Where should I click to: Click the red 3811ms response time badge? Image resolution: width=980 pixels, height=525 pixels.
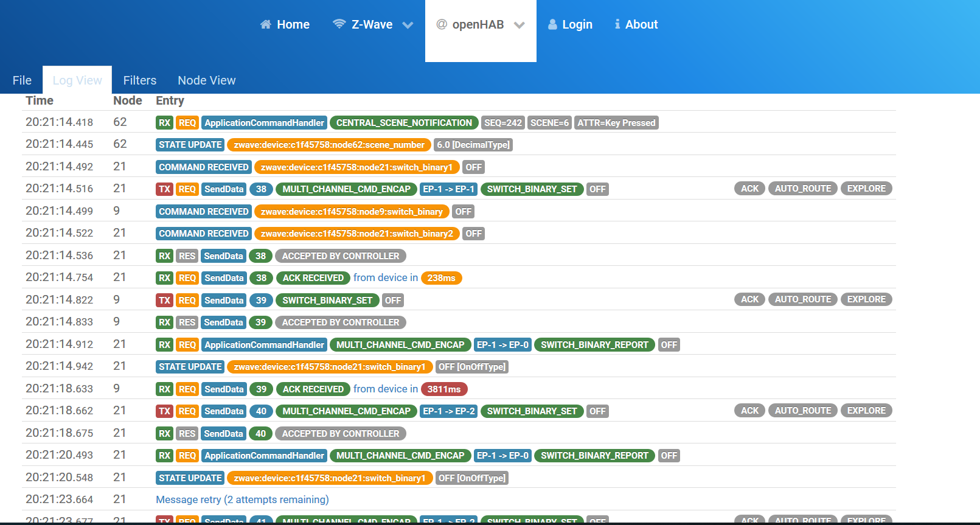click(x=443, y=389)
